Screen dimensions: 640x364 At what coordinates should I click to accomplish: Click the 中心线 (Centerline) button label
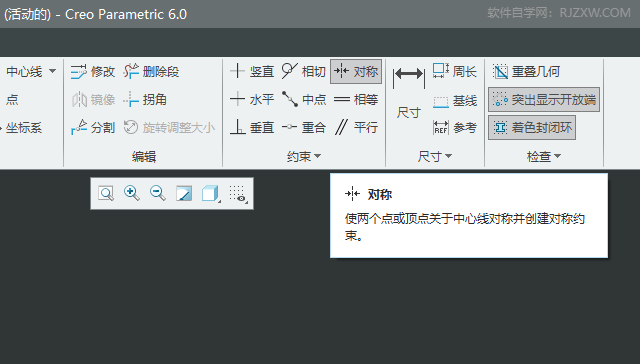(24, 72)
